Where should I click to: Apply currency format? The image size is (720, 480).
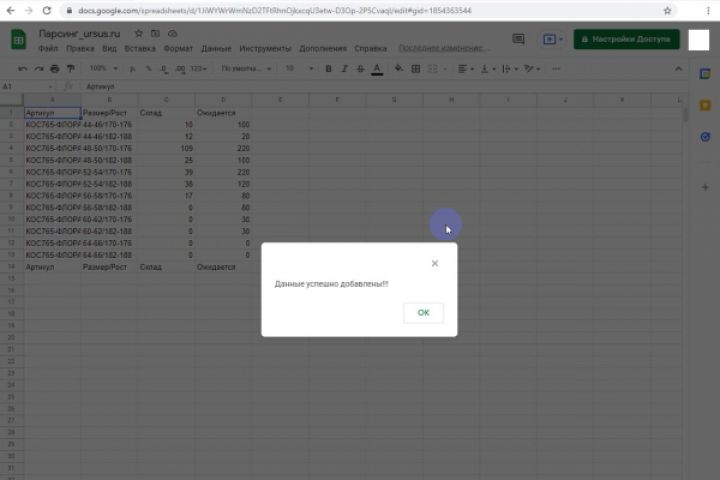(132, 69)
